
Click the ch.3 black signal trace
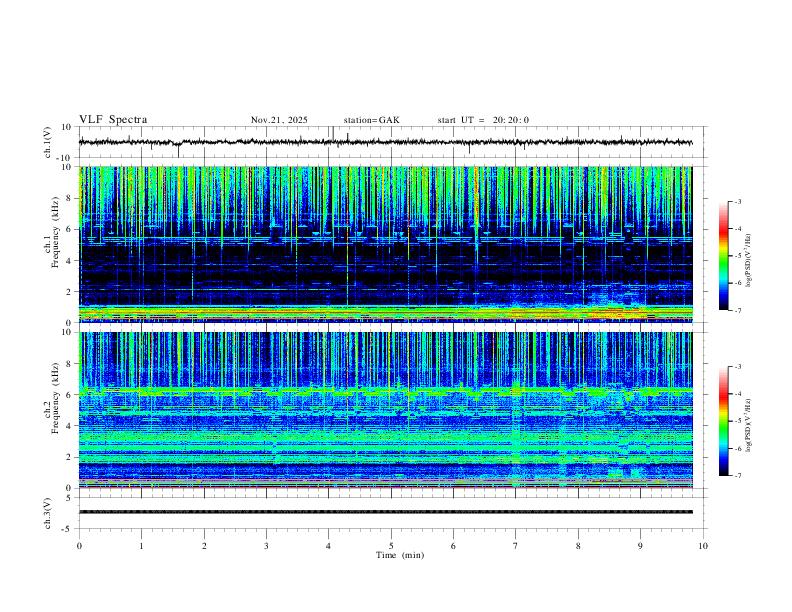pos(385,512)
